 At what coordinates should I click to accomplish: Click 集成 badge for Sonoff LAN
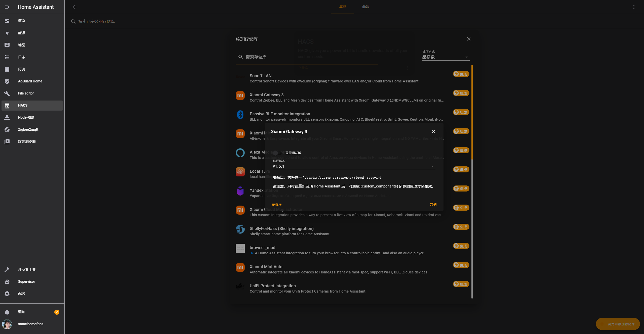tap(461, 74)
